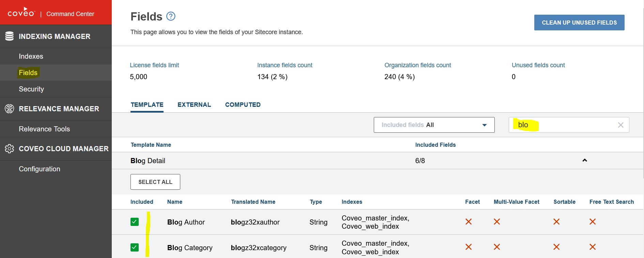Click translated name blogz32xcategory
The width and height of the screenshot is (644, 258).
[x=259, y=248]
